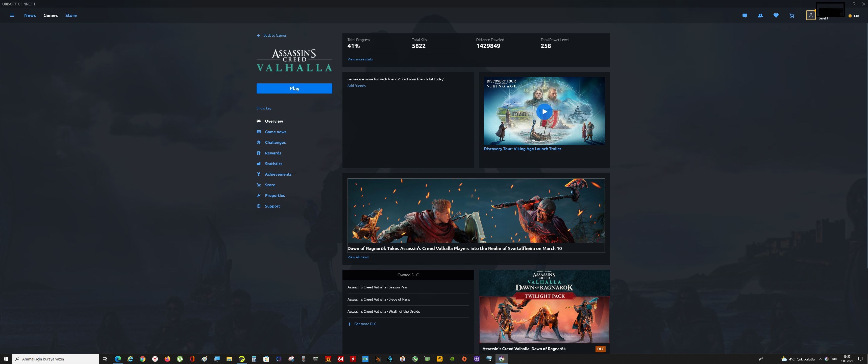This screenshot has width=868, height=364.
Task: Click the profile avatar icon
Action: tap(810, 15)
